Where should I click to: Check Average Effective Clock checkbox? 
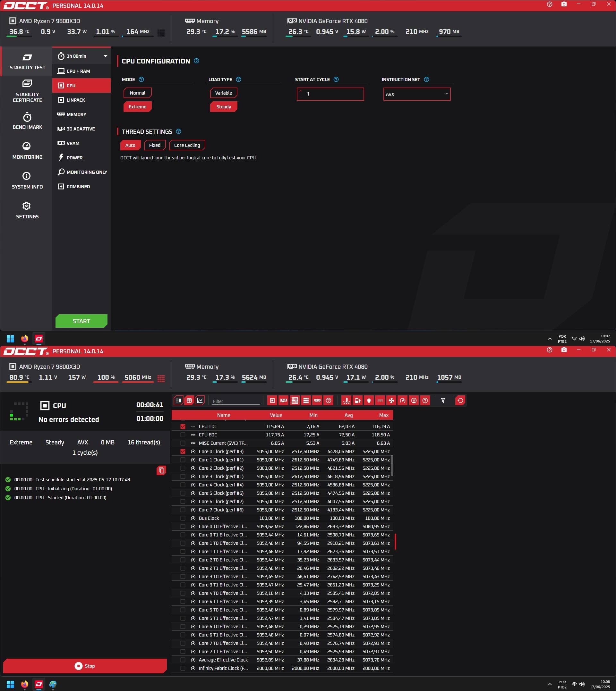click(x=183, y=660)
